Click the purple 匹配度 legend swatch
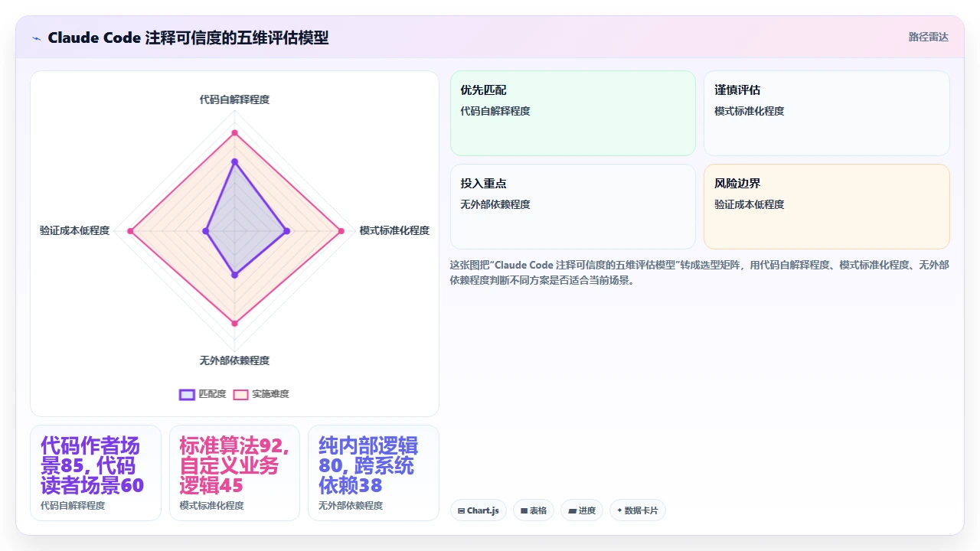Screen dimensions: 980x551 pos(187,394)
